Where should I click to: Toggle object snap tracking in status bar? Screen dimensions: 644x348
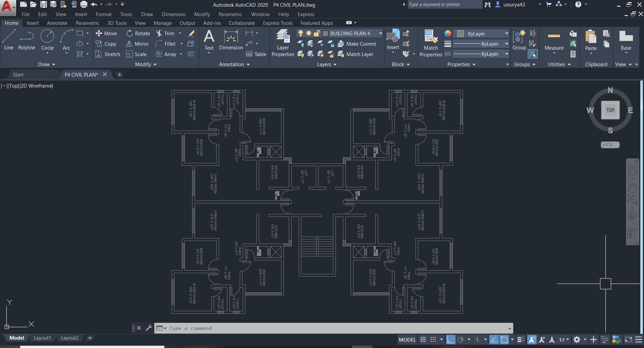[494, 340]
